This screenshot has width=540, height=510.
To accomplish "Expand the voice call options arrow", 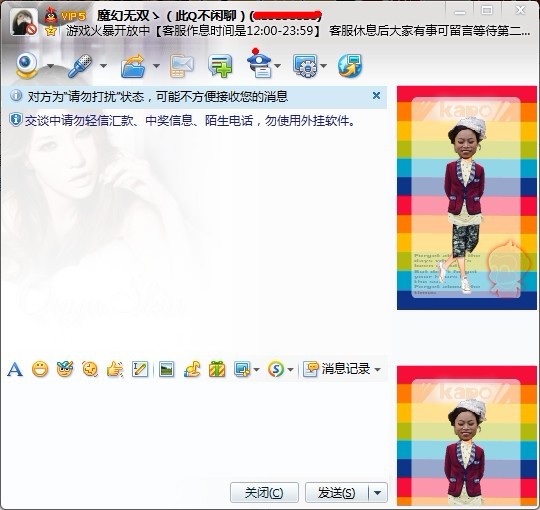I will tap(103, 66).
